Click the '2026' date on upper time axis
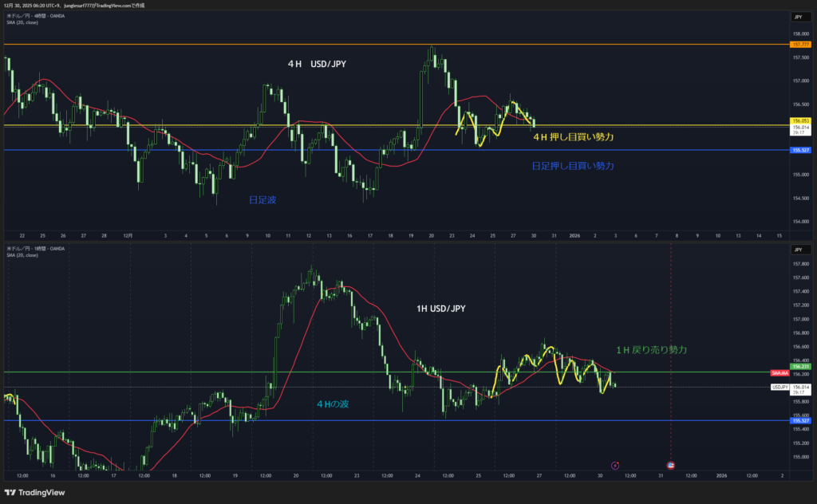 coord(574,236)
